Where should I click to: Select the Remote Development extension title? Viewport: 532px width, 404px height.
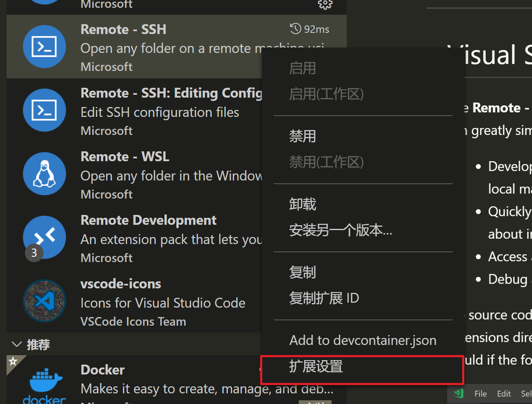click(148, 220)
